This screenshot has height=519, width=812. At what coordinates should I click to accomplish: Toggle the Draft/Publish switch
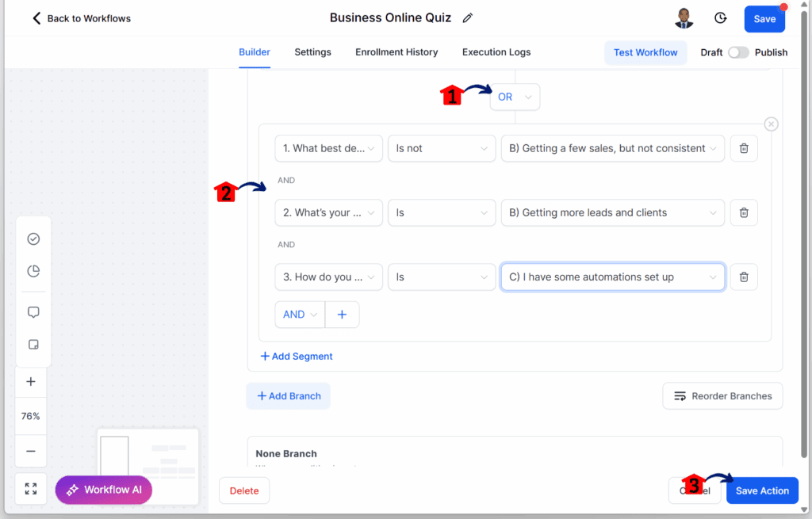pos(738,52)
